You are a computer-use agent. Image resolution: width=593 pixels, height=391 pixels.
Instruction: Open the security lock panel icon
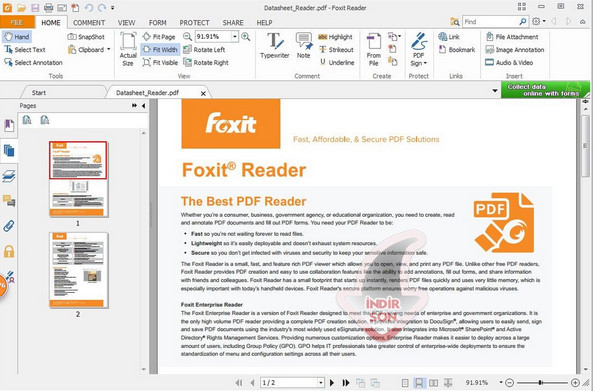click(x=9, y=251)
